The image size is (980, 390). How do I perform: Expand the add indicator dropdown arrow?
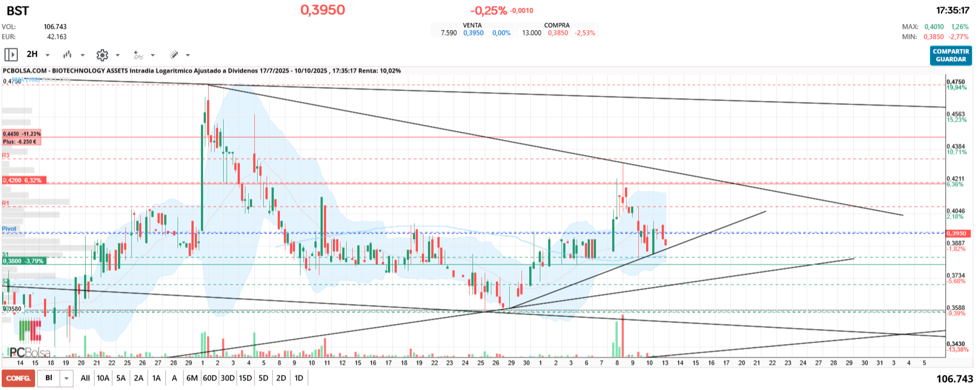click(152, 55)
